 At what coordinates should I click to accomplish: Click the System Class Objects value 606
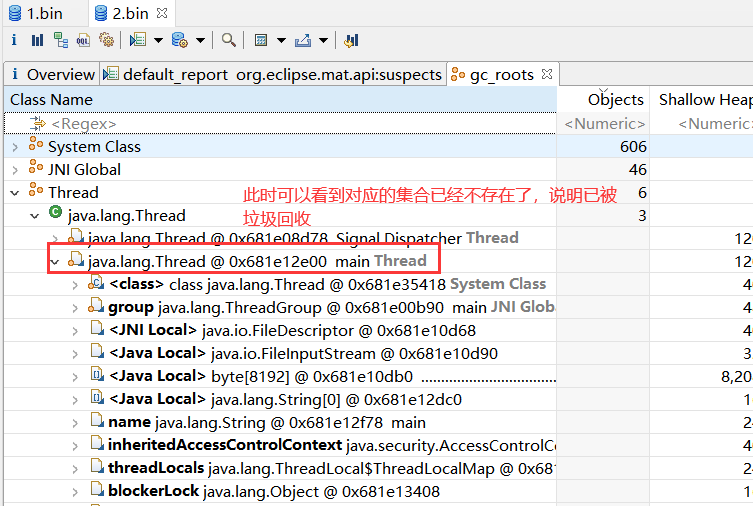(x=633, y=146)
